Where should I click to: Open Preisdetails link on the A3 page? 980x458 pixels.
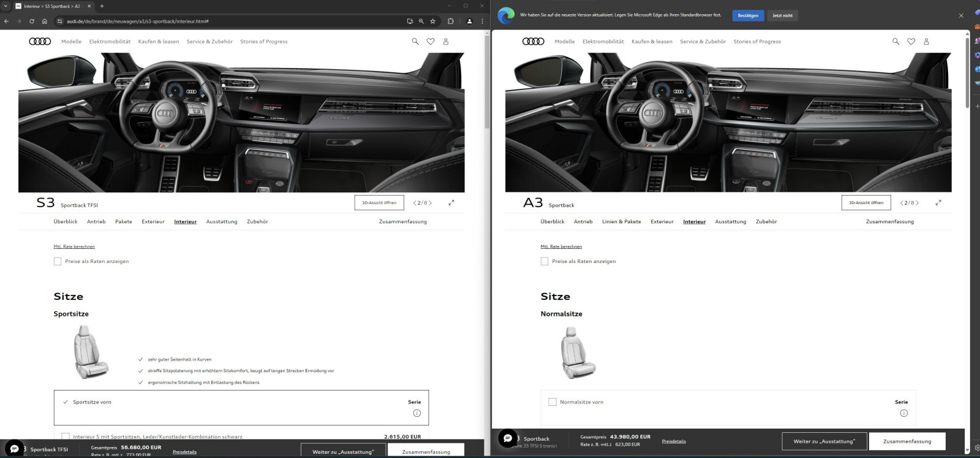point(674,441)
